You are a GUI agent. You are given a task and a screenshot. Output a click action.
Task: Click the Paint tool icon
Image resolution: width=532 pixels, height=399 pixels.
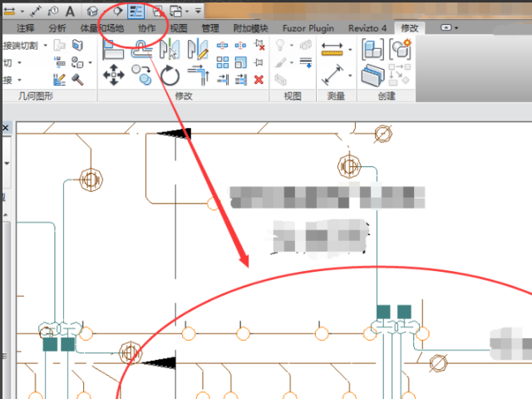coord(77,62)
